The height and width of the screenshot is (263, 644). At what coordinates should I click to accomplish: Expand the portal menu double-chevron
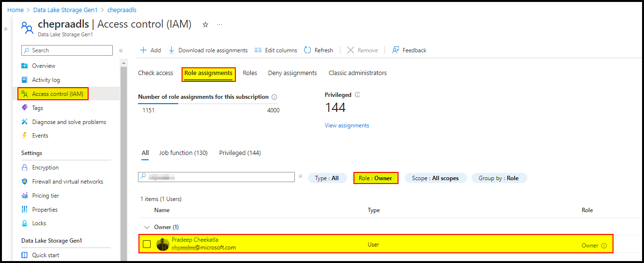tap(5, 29)
